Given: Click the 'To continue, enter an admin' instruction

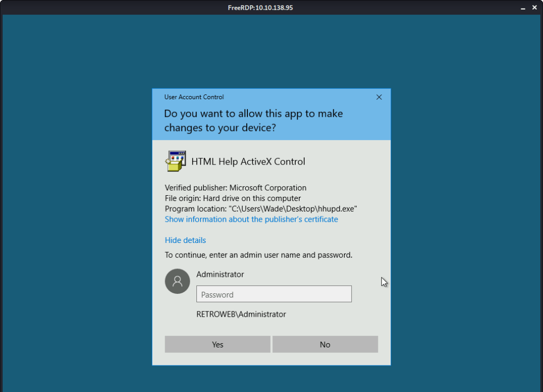Looking at the screenshot, I should click(x=258, y=255).
